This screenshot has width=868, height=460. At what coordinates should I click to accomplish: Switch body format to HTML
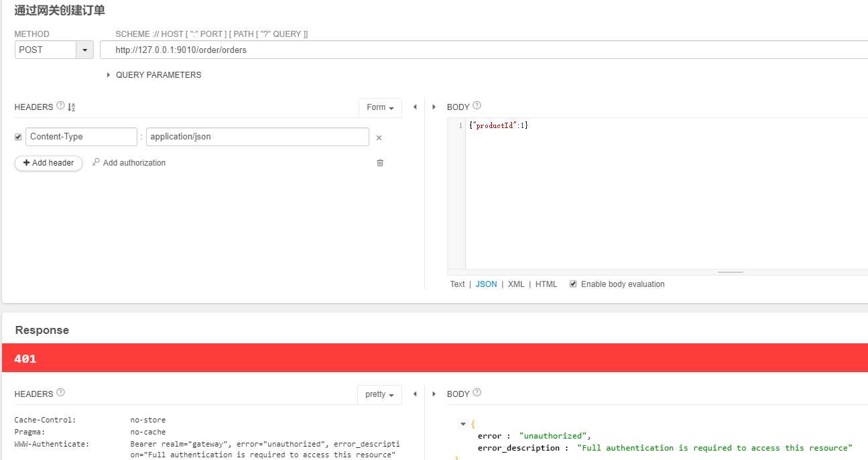click(x=546, y=284)
